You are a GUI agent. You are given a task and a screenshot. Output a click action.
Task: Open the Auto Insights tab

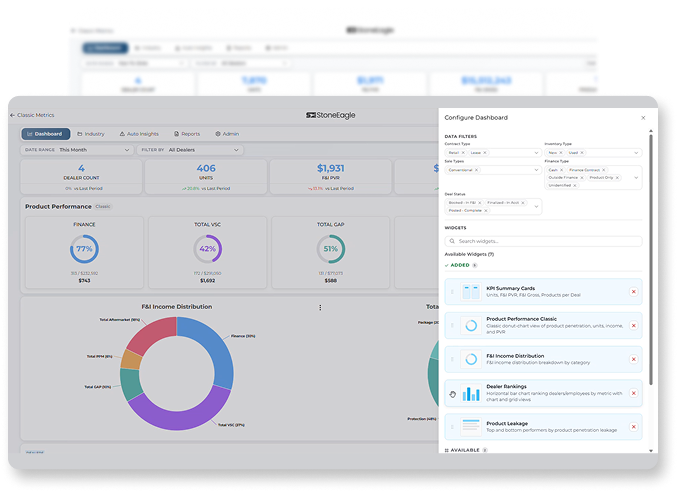[x=139, y=134]
